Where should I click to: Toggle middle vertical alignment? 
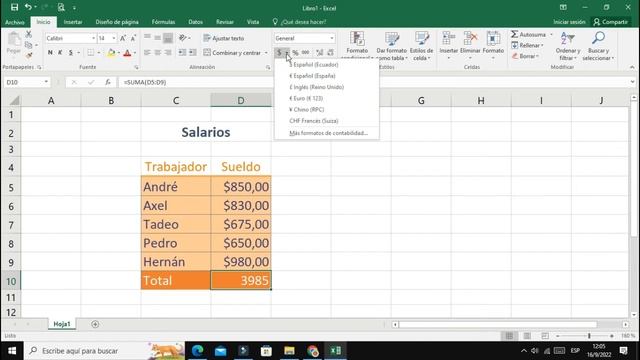158,38
